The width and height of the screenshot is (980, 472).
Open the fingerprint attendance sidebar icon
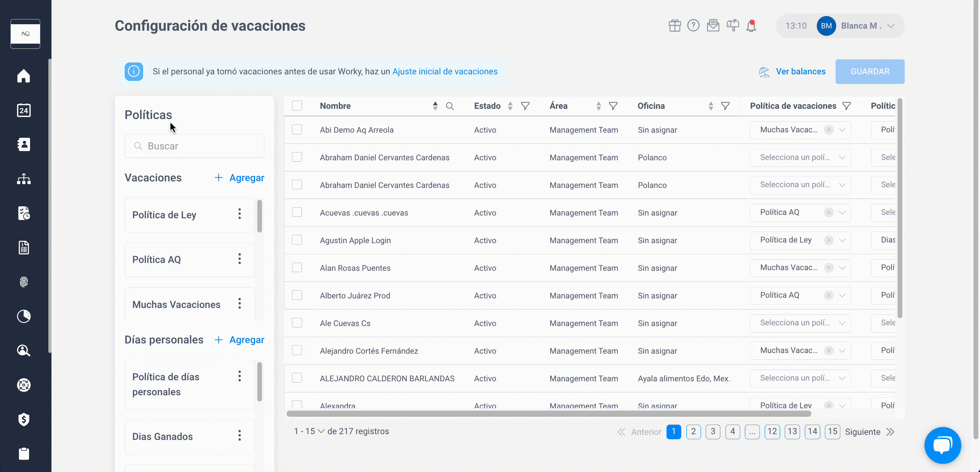click(24, 282)
